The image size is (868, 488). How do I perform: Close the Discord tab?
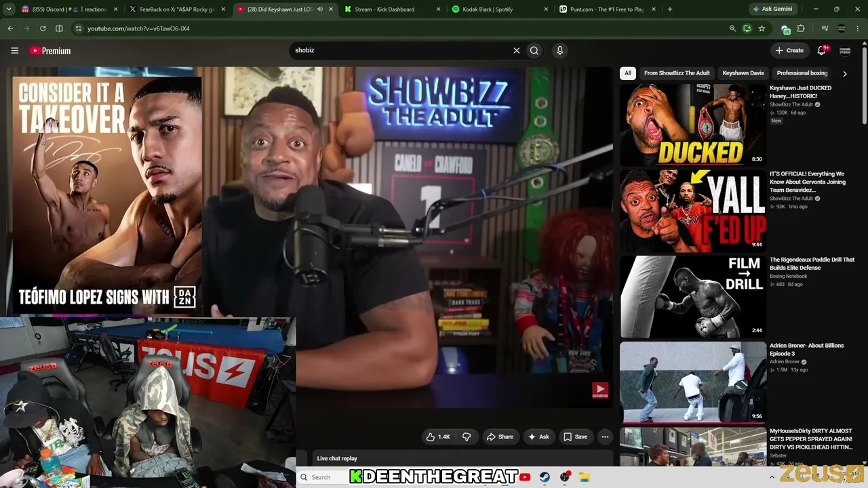coord(115,9)
